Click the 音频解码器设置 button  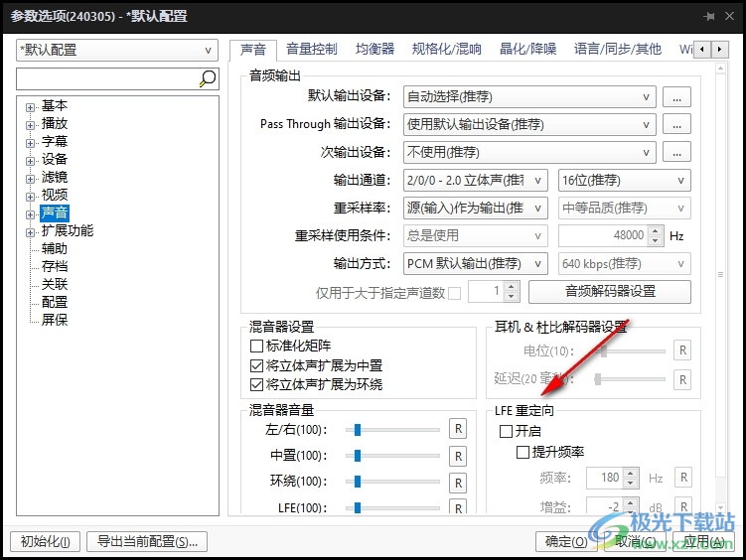pyautogui.click(x=610, y=291)
